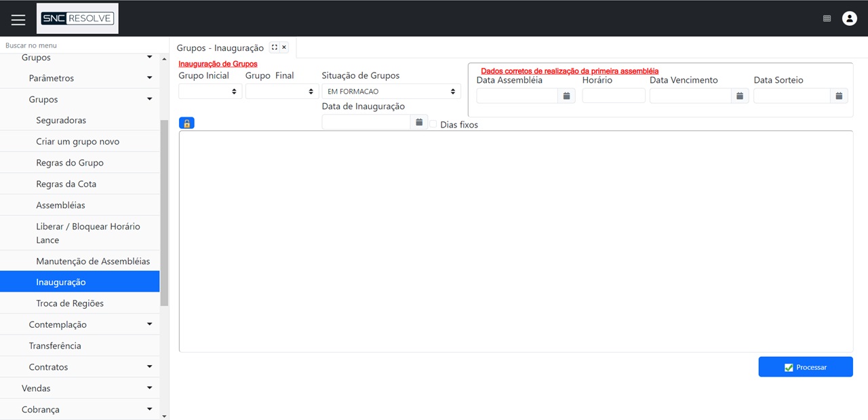
Task: Maximize the Grupos - Inauguração tab
Action: point(274,47)
